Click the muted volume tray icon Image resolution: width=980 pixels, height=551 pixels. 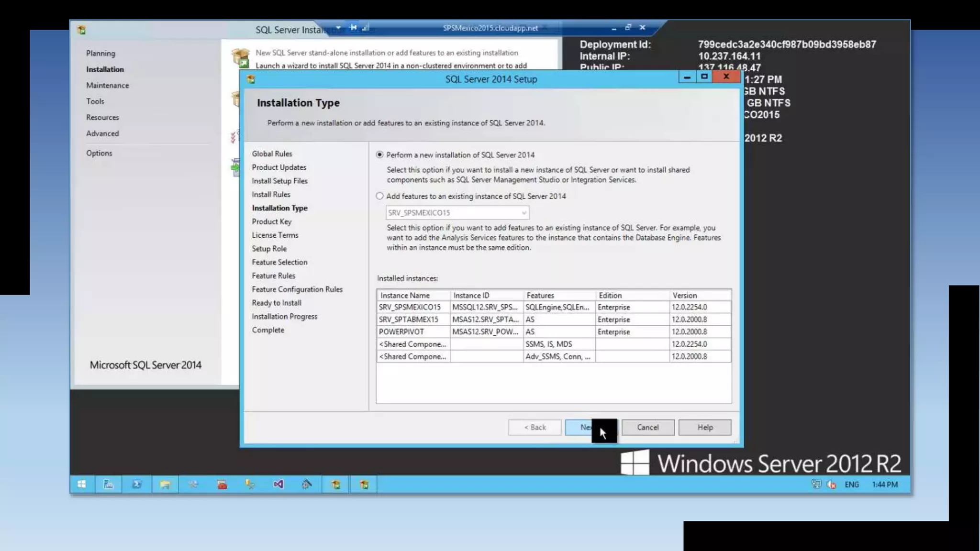832,484
